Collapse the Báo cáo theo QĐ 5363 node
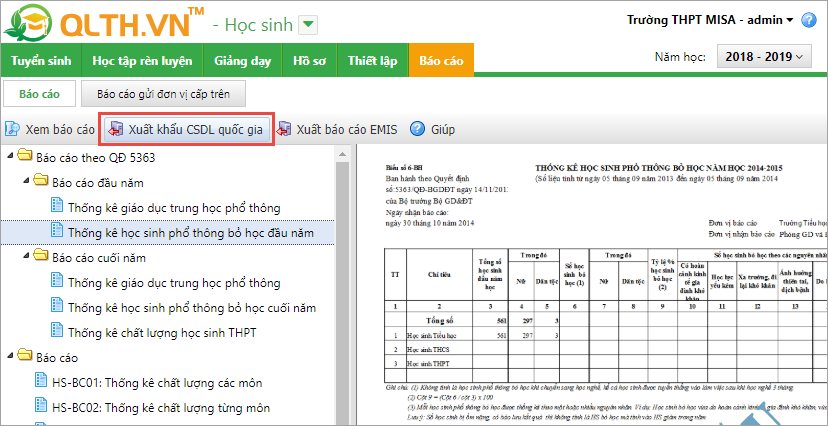 [x=11, y=157]
